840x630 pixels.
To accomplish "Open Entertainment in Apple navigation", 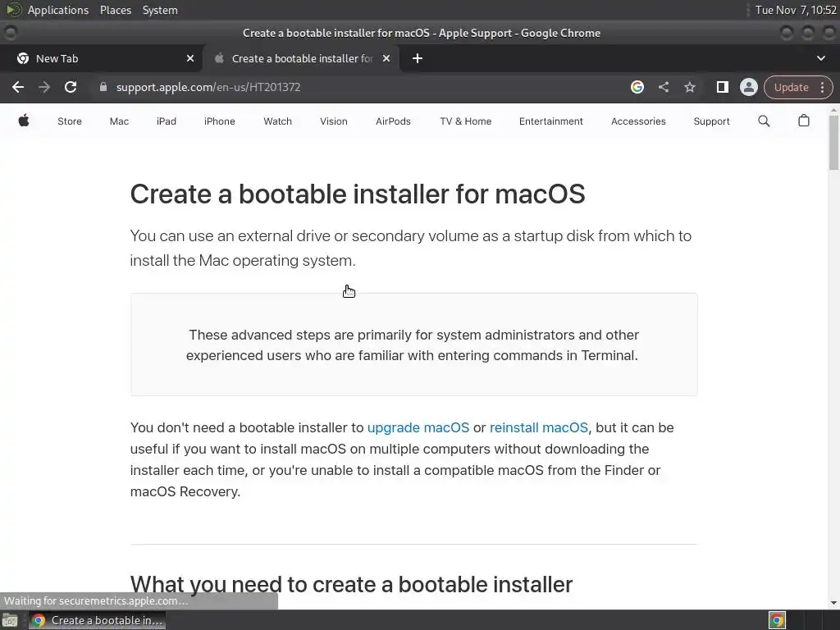I will click(x=550, y=121).
